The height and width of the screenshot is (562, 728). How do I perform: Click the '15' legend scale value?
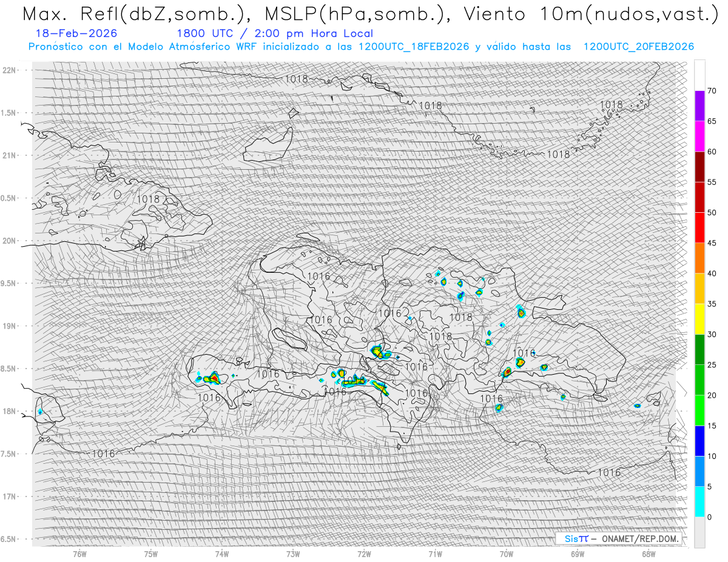pyautogui.click(x=712, y=426)
